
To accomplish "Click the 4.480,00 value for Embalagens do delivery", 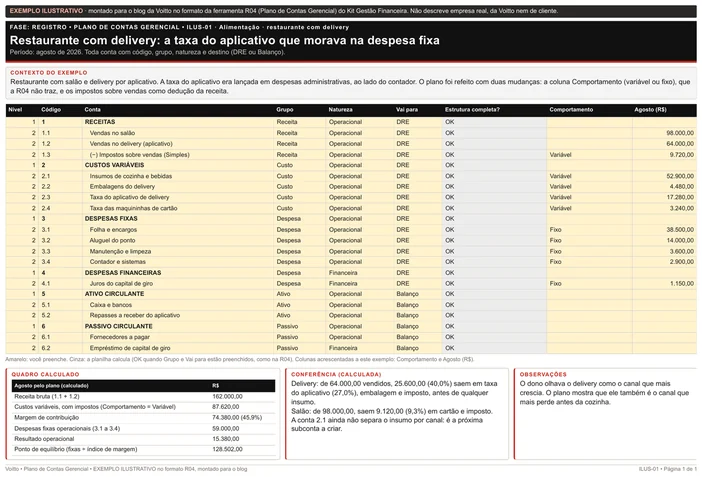I will pos(682,187).
